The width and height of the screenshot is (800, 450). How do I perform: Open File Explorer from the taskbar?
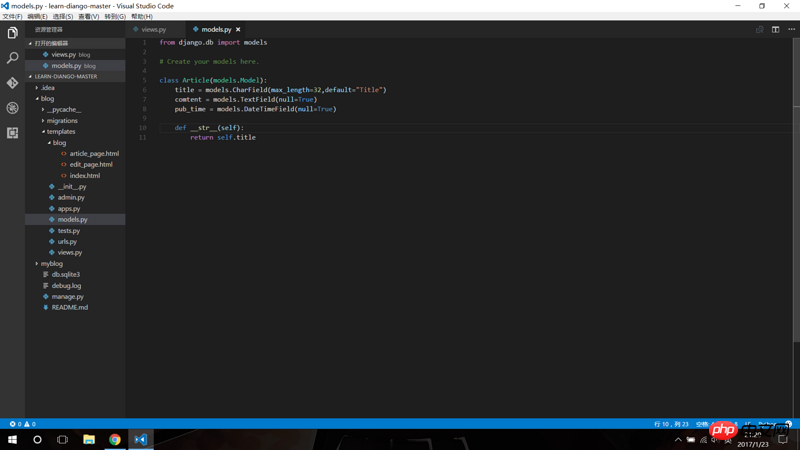(89, 439)
